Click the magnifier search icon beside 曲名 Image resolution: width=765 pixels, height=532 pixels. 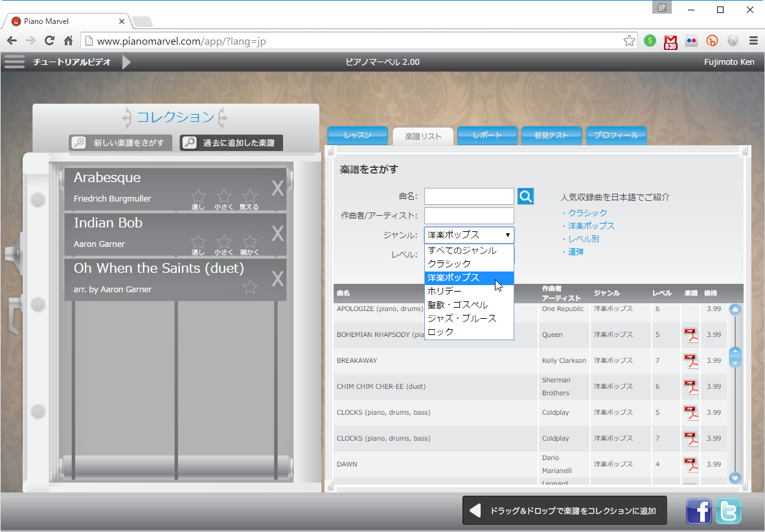(525, 196)
